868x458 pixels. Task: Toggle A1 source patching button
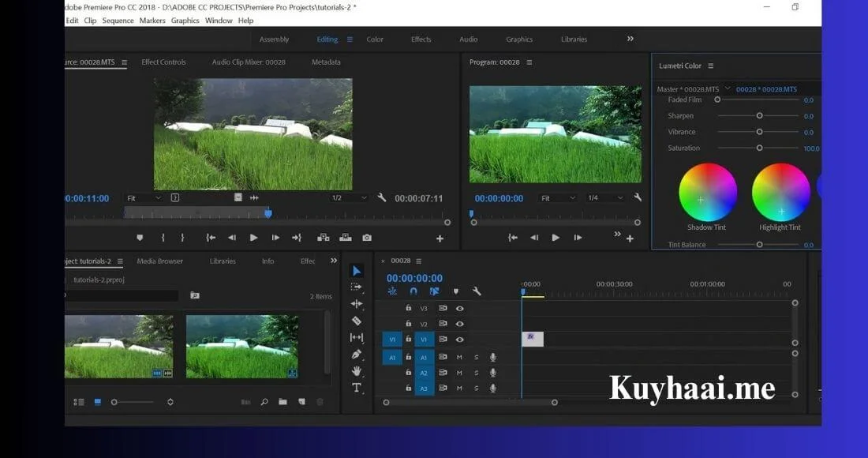(x=392, y=357)
